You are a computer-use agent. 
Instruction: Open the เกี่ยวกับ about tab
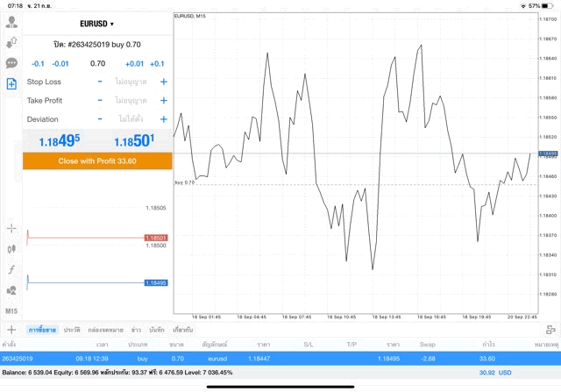click(x=183, y=330)
